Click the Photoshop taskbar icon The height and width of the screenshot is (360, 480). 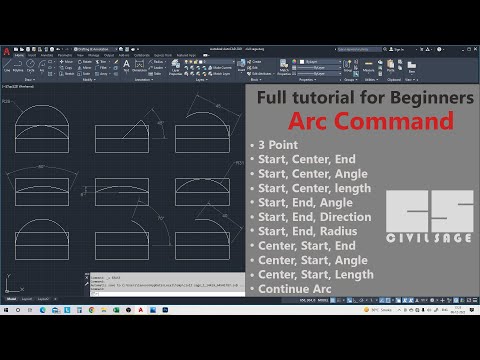click(x=165, y=310)
